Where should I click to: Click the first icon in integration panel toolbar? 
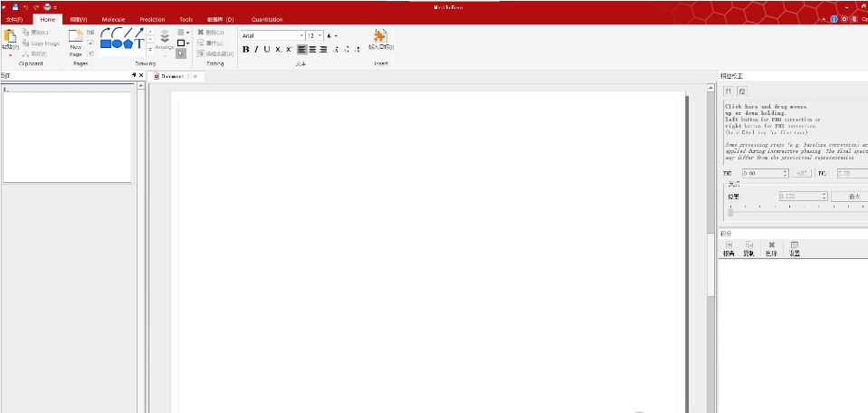pos(729,245)
